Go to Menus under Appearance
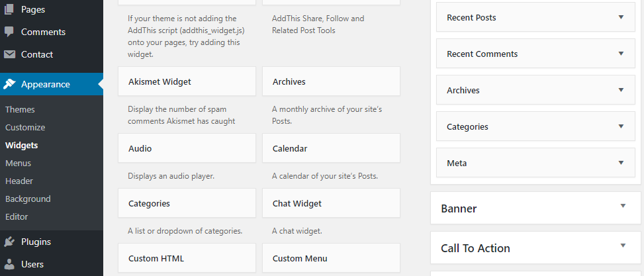644x276 pixels. click(x=18, y=163)
